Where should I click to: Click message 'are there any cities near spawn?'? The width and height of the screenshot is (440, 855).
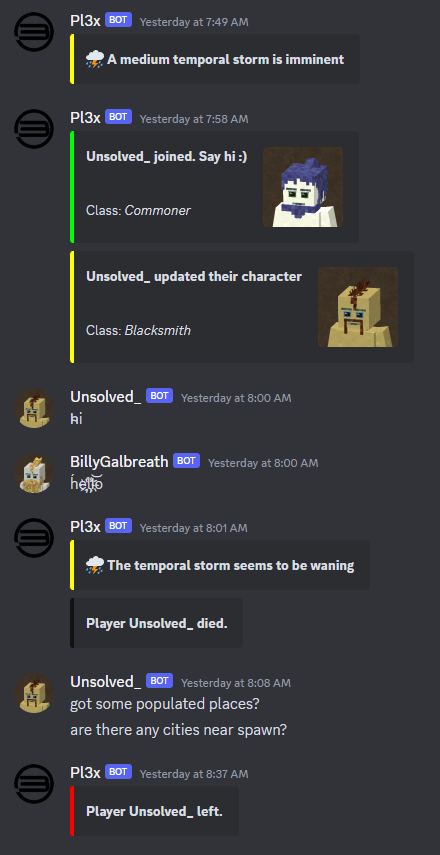click(x=178, y=730)
